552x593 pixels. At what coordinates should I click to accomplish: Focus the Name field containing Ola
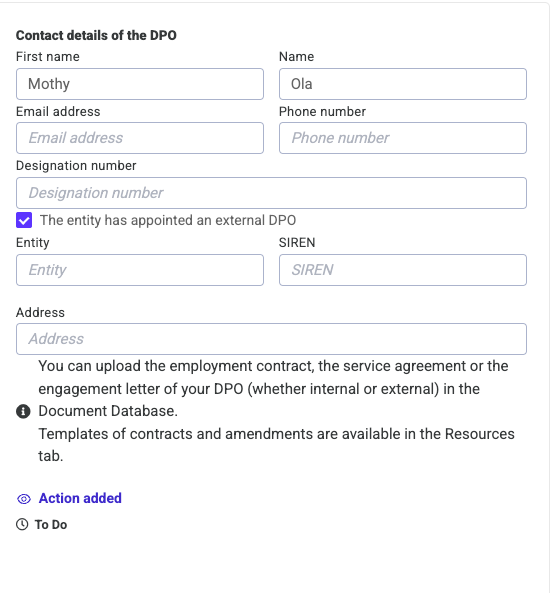403,84
